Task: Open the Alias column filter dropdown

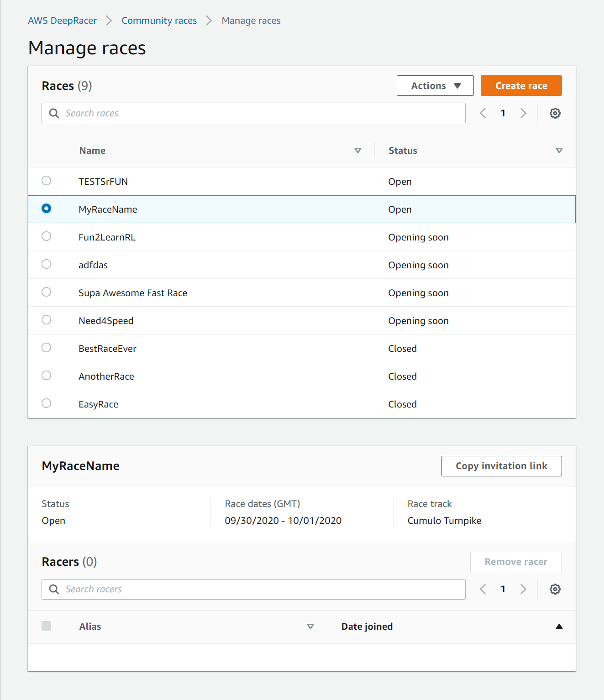Action: pos(310,626)
